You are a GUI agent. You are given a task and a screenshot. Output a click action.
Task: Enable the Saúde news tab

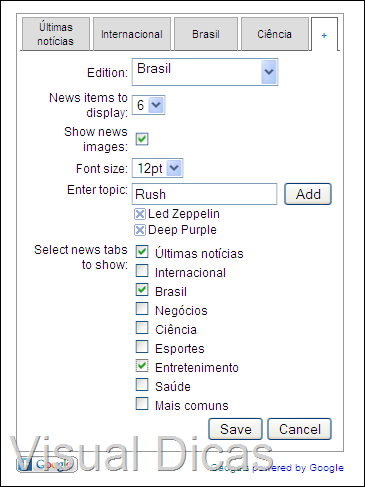click(142, 385)
